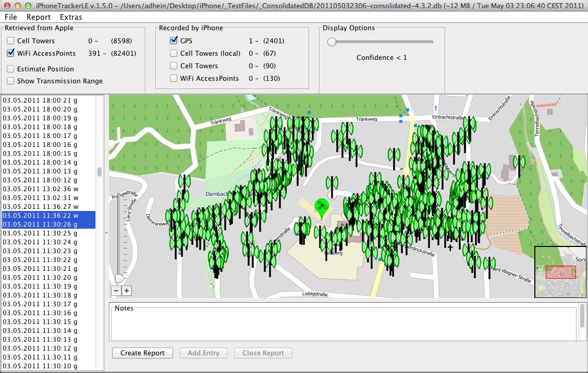Screen dimensions: 588x373
Task: Open the Extras menu
Action: coord(71,17)
